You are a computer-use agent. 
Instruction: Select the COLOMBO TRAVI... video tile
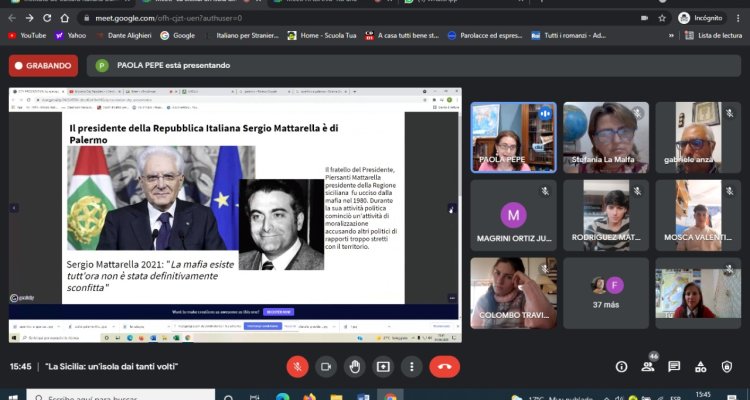click(513, 293)
